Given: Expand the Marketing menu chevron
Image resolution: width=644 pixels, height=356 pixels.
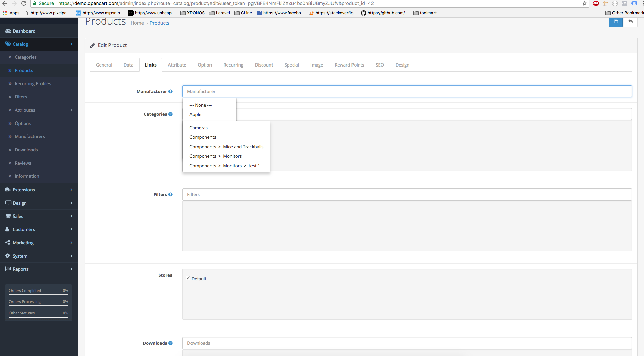Looking at the screenshot, I should tap(71, 242).
